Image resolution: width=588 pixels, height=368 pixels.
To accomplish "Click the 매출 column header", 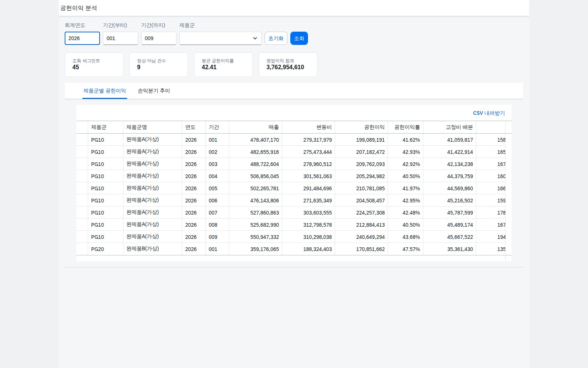I will pyautogui.click(x=256, y=127).
